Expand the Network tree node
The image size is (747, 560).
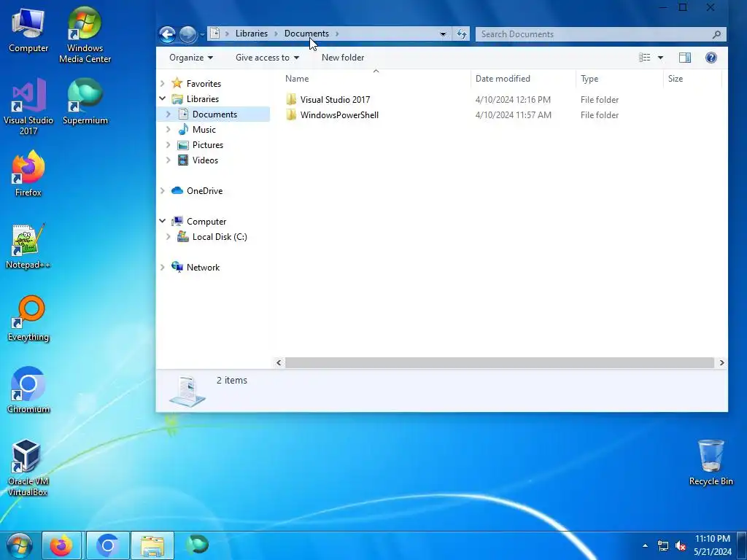(163, 267)
